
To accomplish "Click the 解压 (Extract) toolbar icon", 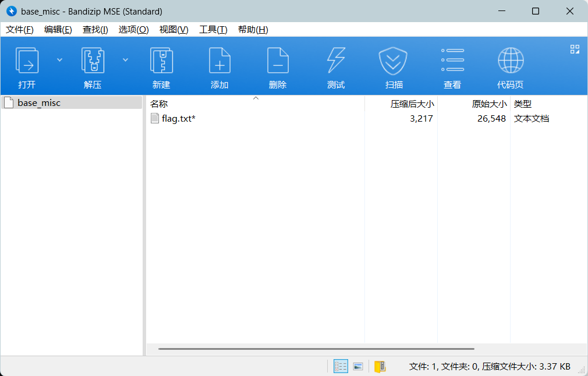I will click(93, 61).
